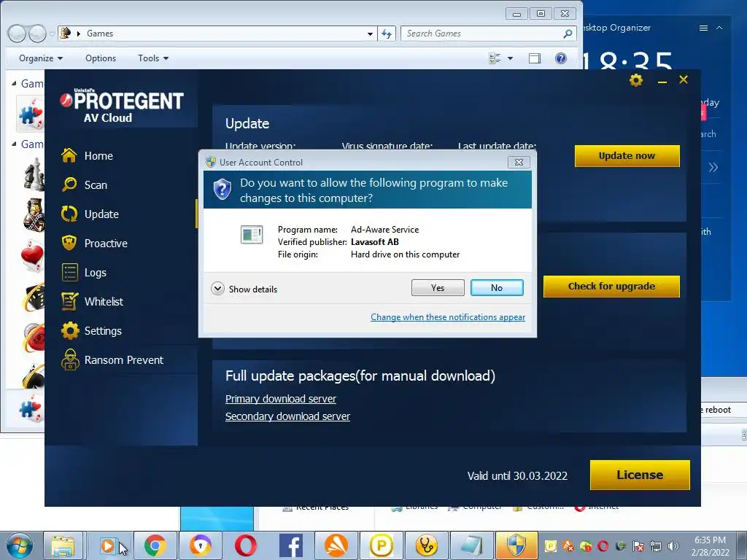Click the gear icon in Protegent title bar
This screenshot has width=747, height=560.
[636, 80]
